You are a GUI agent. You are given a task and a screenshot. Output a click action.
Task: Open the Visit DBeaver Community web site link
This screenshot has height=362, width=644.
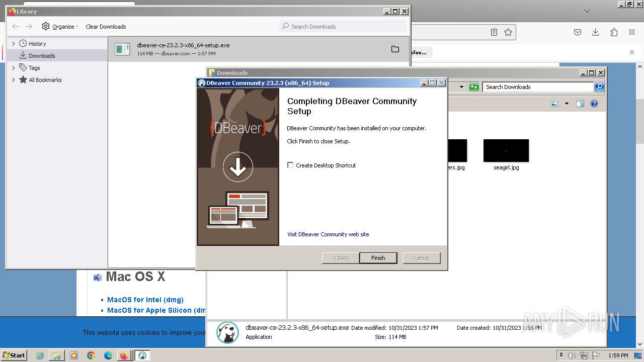tap(328, 234)
